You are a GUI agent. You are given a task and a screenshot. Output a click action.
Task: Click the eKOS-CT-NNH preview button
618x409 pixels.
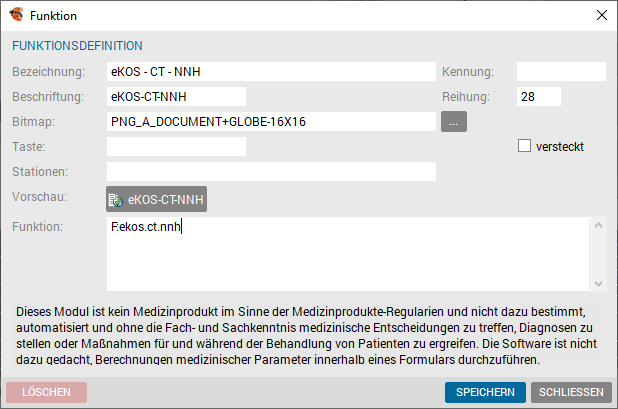coord(156,199)
